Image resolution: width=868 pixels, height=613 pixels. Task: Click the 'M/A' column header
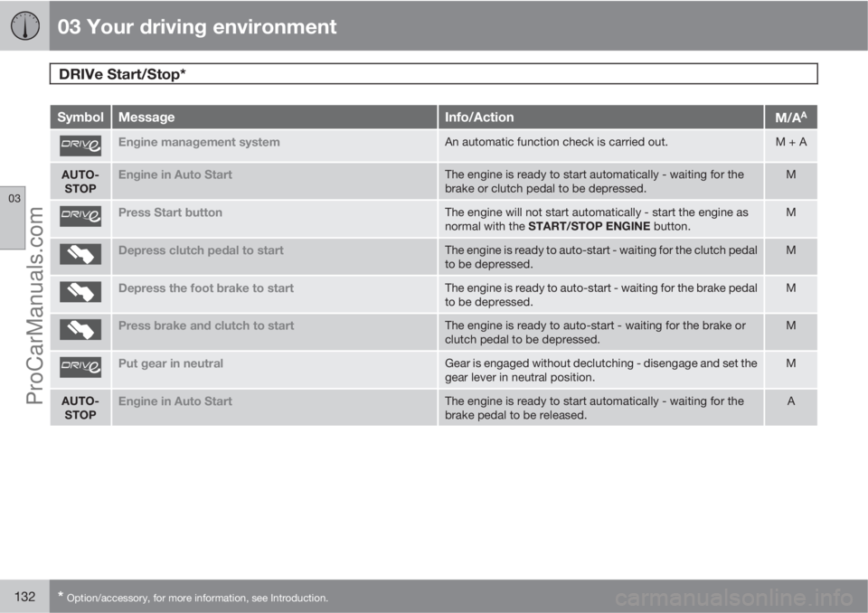coord(790,118)
